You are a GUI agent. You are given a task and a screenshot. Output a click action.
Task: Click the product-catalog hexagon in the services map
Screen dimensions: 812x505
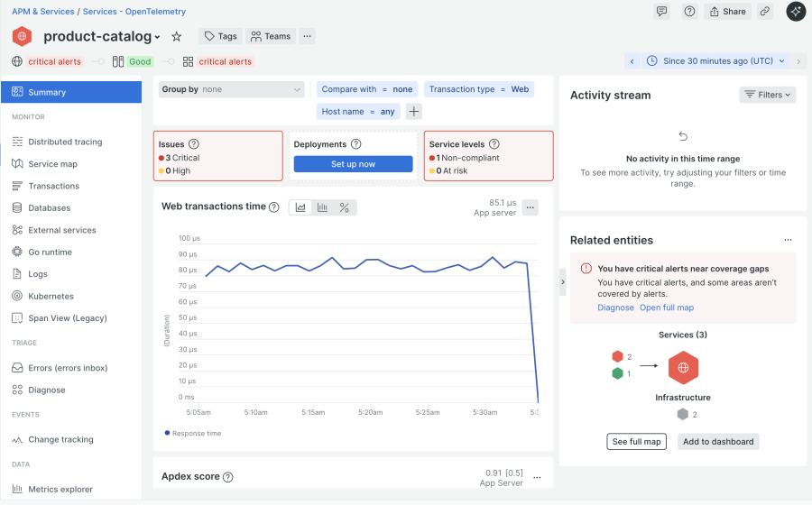click(683, 368)
